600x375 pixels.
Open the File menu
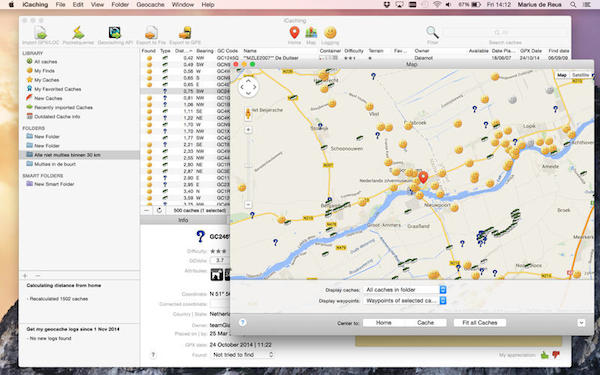pos(60,5)
